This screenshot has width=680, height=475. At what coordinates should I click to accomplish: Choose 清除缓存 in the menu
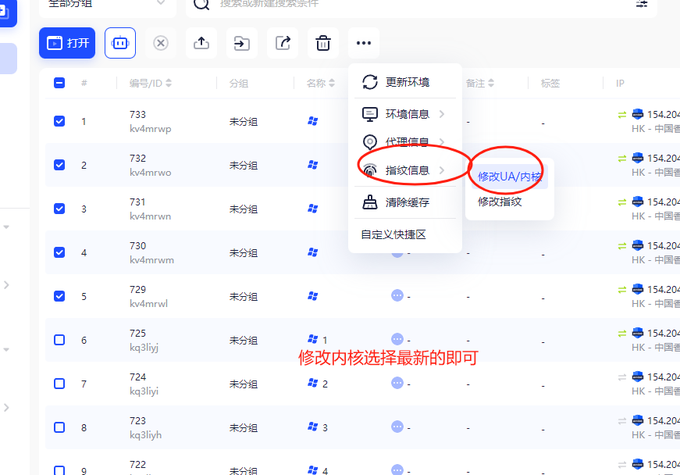[x=405, y=202]
